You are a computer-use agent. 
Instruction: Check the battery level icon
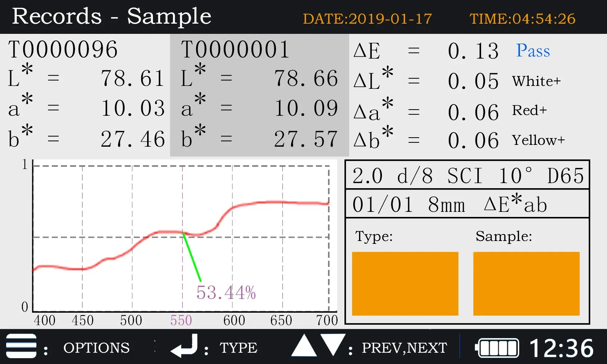coord(497,348)
